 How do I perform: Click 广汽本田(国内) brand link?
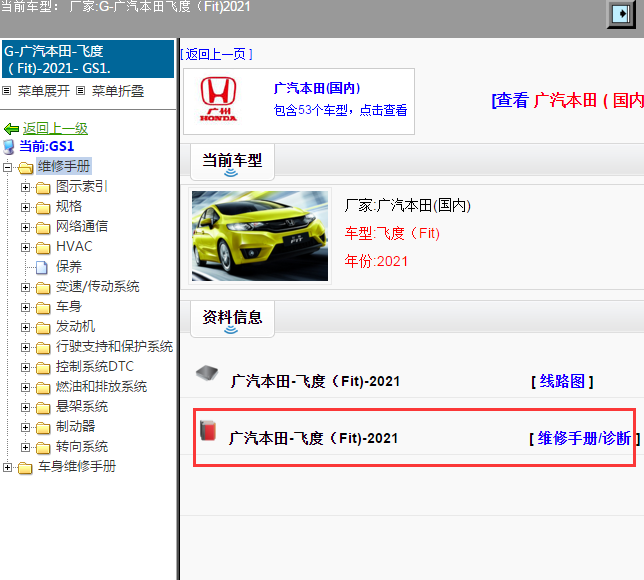pos(317,88)
